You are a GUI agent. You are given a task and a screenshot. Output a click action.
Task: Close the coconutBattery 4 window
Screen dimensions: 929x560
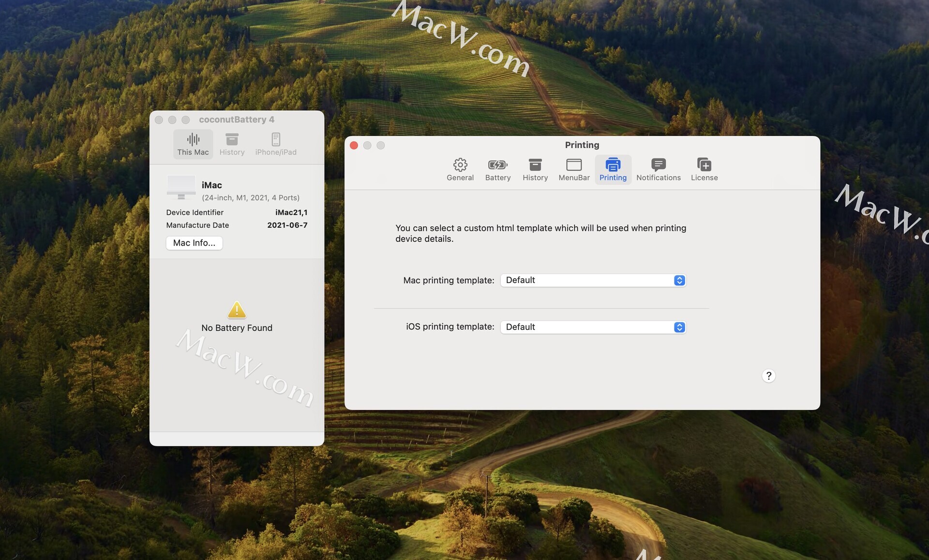click(159, 119)
